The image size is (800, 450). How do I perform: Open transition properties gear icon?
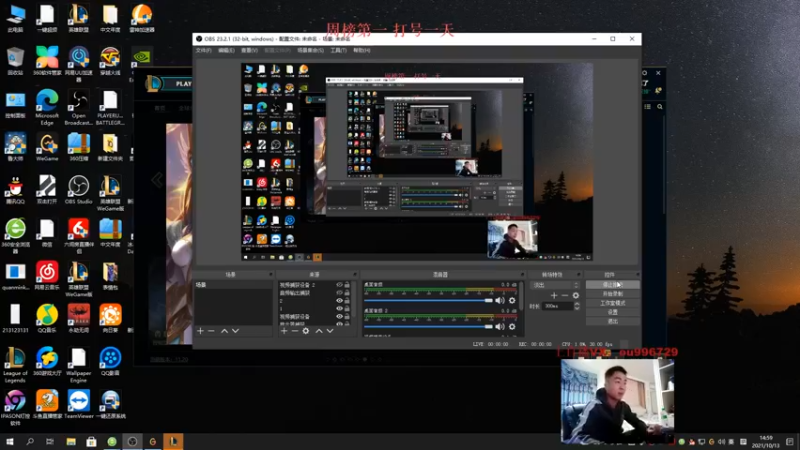point(576,295)
